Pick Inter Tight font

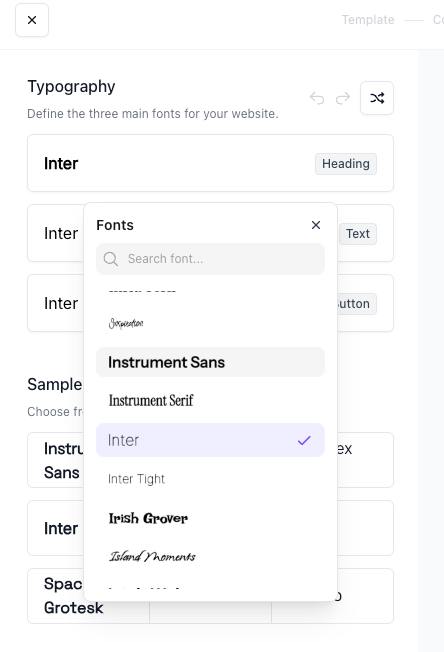click(210, 479)
